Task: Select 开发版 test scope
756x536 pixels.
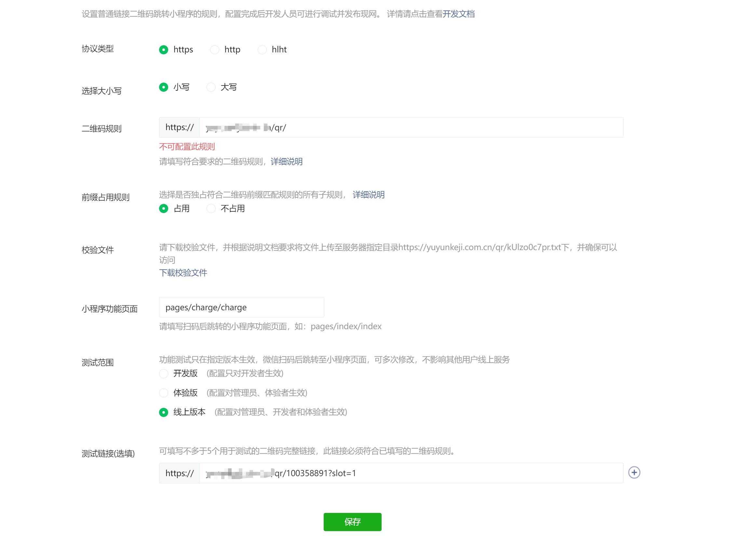Action: 164,374
